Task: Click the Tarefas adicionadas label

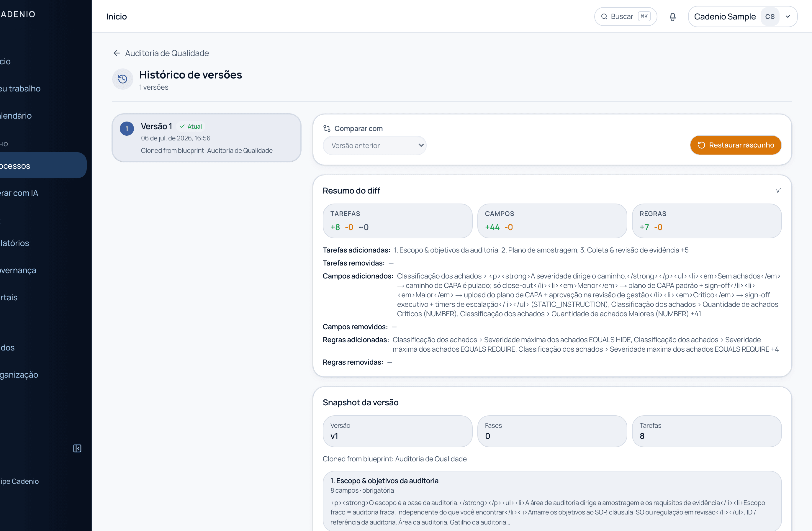Action: coord(356,250)
